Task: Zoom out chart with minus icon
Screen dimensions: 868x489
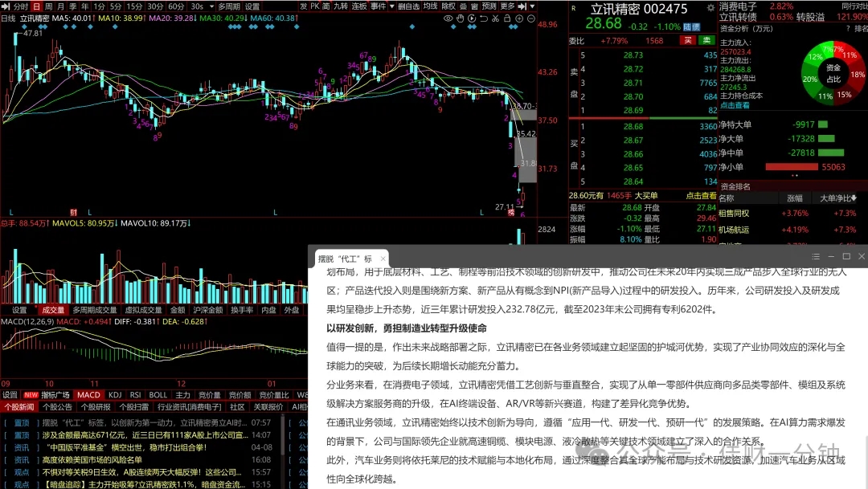Action: [x=531, y=18]
